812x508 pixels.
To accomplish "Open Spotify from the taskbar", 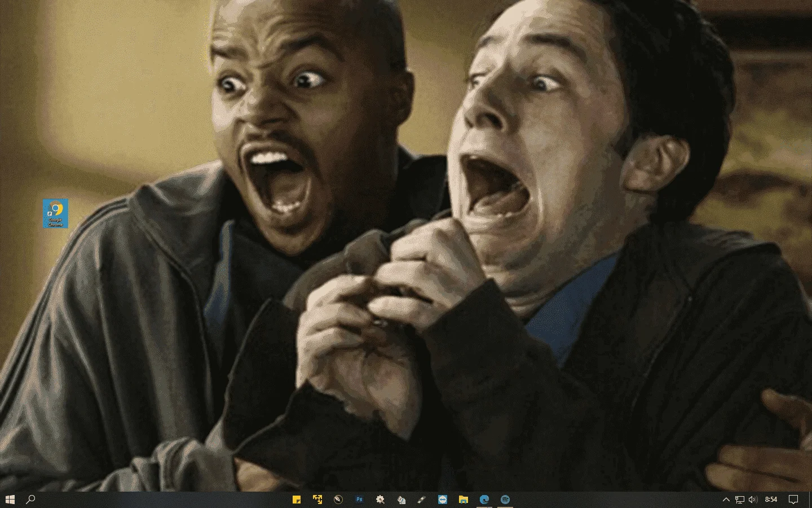I will (505, 500).
